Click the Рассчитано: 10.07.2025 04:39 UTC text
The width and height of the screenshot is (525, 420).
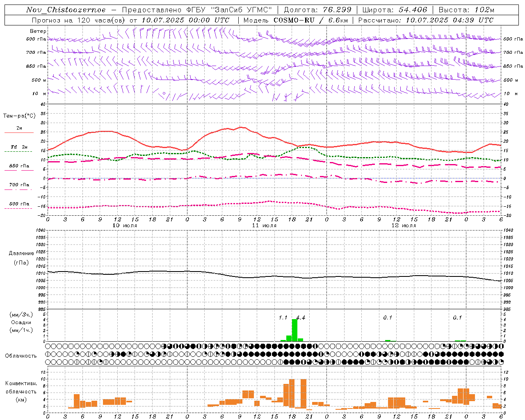click(x=426, y=20)
